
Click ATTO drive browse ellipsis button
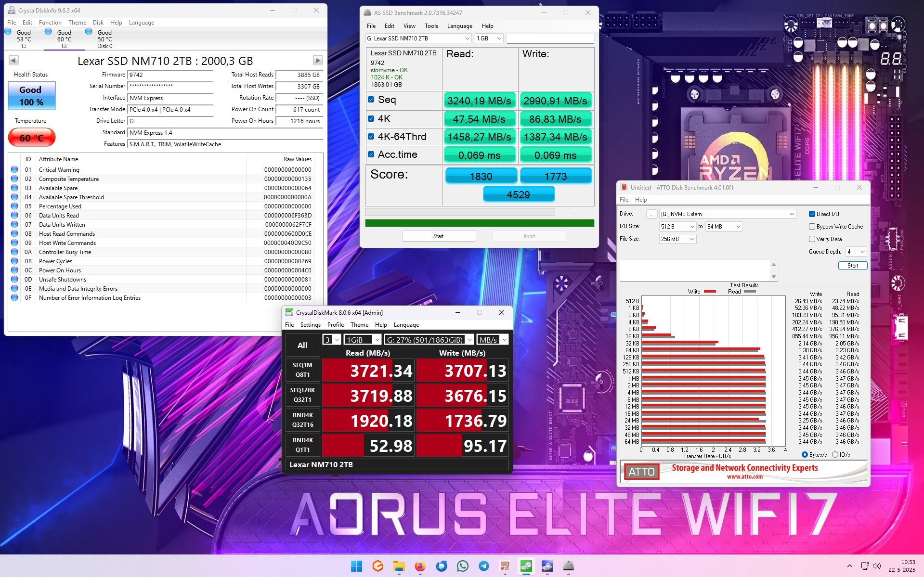point(651,214)
